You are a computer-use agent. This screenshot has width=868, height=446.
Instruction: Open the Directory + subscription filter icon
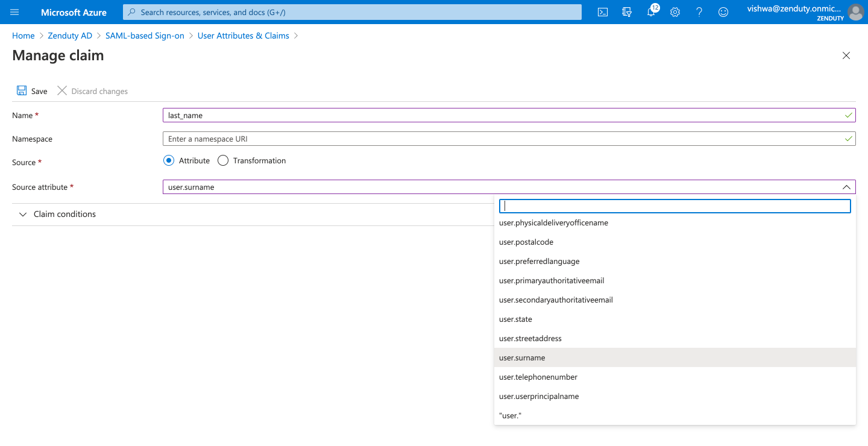627,12
